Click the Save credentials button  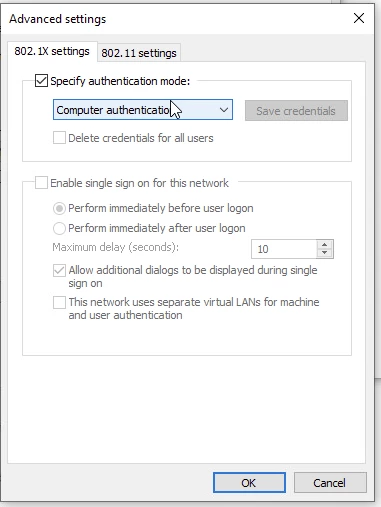point(296,111)
